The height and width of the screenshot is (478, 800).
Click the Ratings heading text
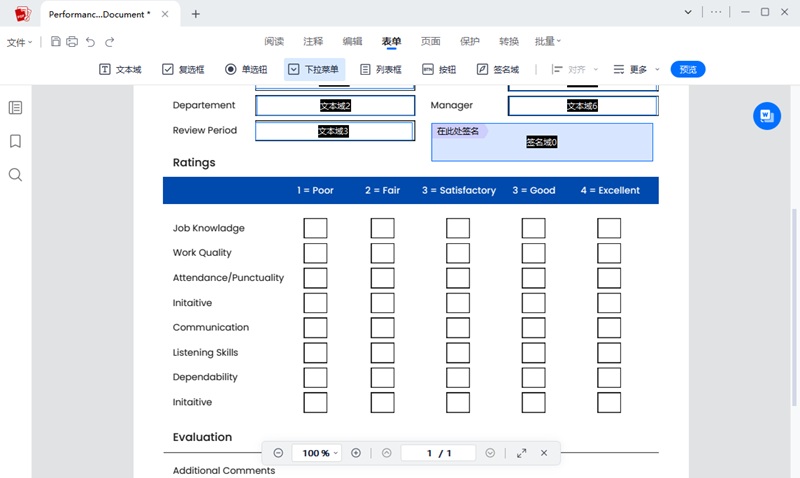tap(194, 162)
